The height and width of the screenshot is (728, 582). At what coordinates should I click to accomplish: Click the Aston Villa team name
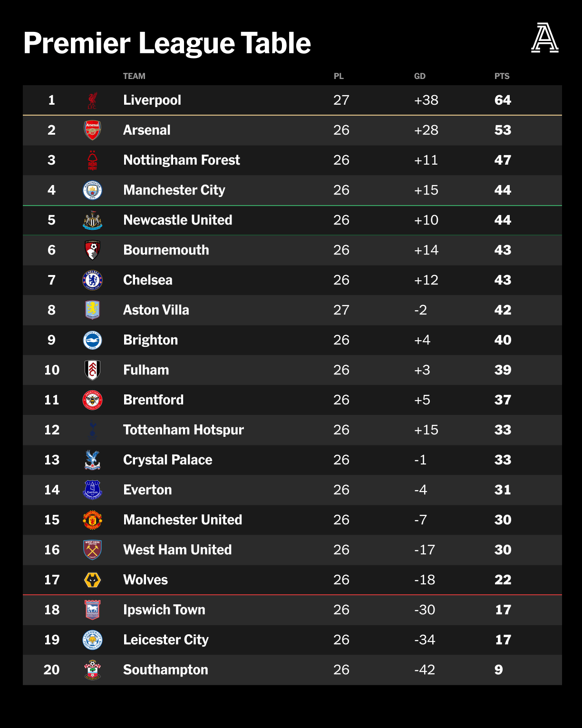[156, 310]
